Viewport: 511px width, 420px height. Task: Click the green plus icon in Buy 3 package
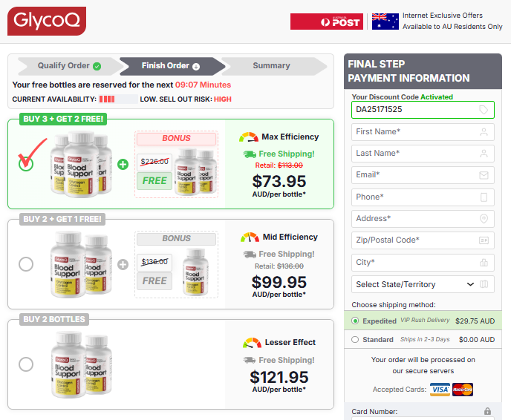[123, 163]
